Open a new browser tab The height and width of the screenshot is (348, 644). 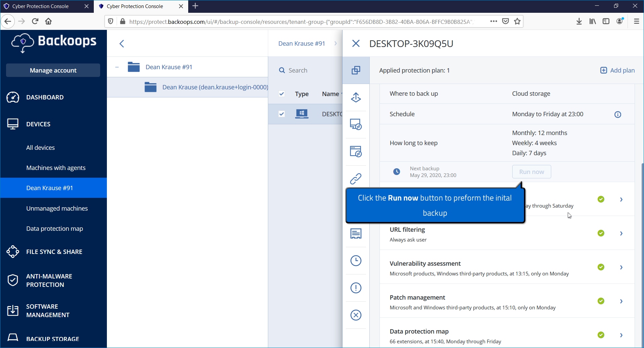coord(195,6)
